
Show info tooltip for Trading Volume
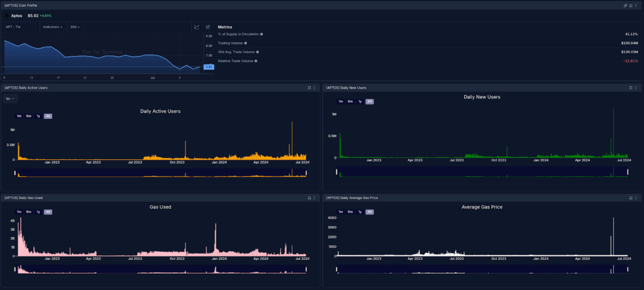(x=246, y=43)
